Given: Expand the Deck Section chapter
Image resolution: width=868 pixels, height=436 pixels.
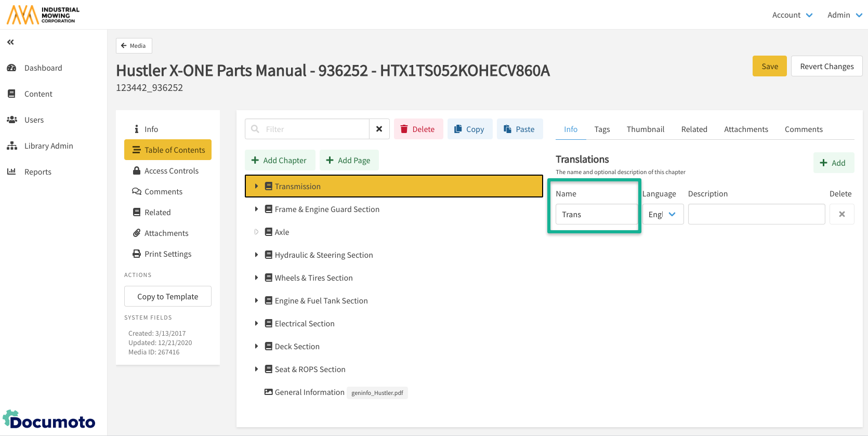Looking at the screenshot, I should pyautogui.click(x=256, y=347).
